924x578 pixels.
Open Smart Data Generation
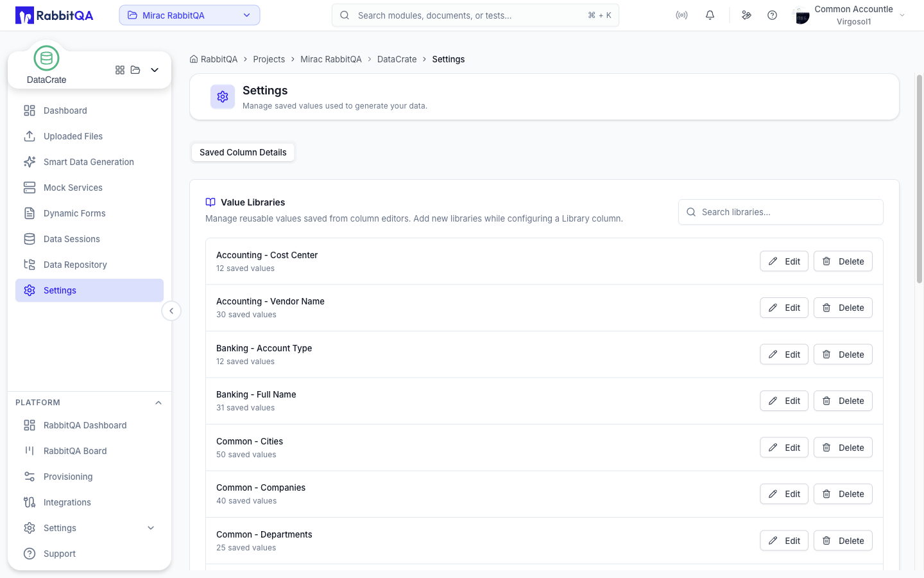pyautogui.click(x=89, y=162)
